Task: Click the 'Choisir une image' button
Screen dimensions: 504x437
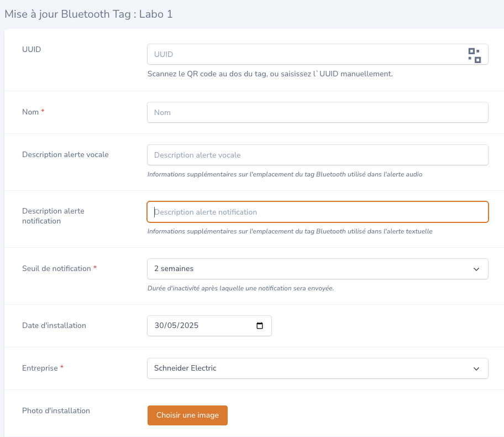Action: [x=187, y=415]
